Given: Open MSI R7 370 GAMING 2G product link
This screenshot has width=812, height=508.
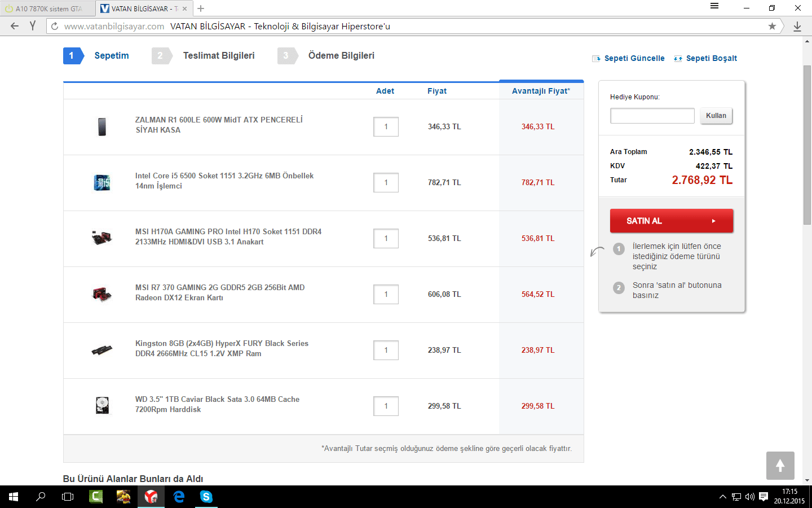Looking at the screenshot, I should 220,292.
